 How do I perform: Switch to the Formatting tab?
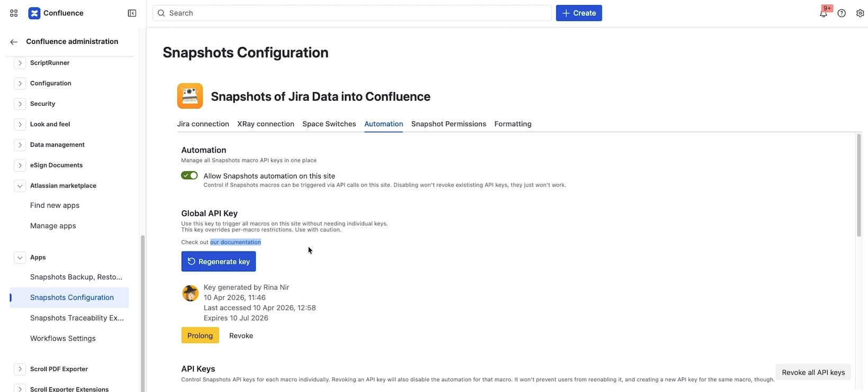[513, 124]
